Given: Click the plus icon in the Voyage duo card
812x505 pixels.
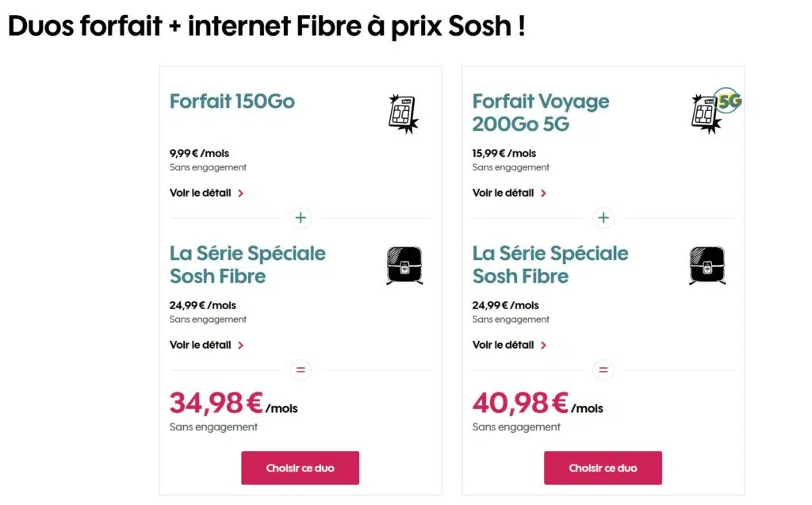Looking at the screenshot, I should (603, 218).
